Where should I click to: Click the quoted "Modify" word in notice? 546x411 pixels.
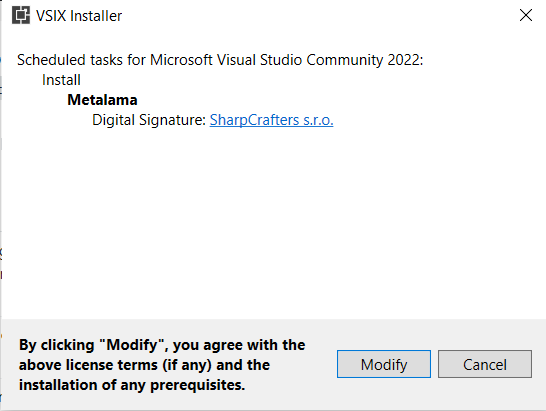131,345
